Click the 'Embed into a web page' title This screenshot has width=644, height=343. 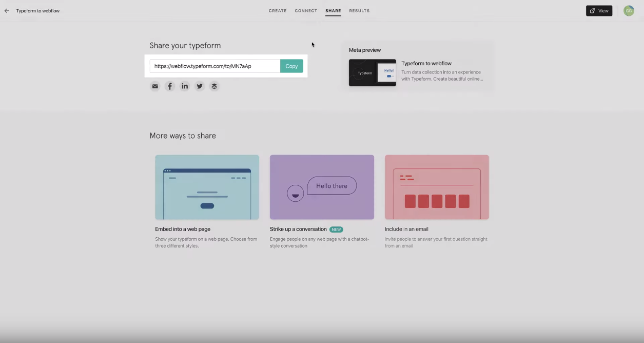(x=183, y=229)
